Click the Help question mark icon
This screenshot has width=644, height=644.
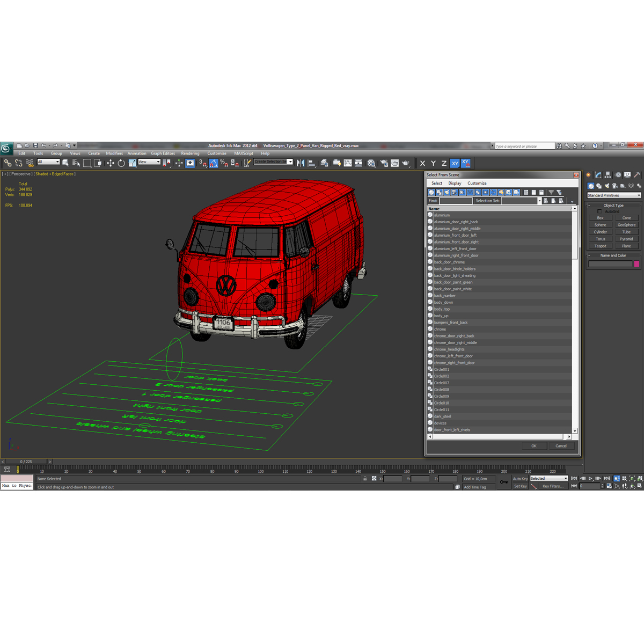coord(595,146)
